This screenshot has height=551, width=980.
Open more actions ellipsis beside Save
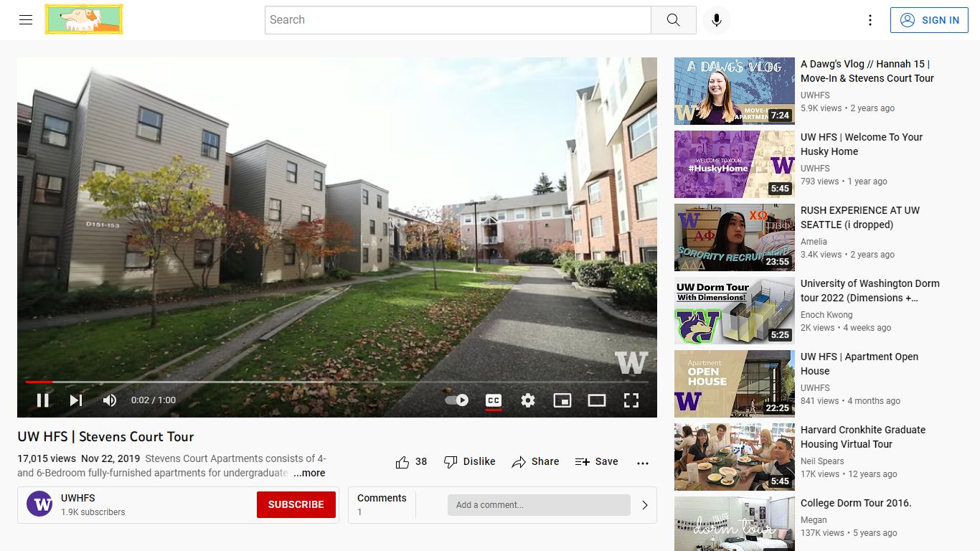click(x=643, y=463)
